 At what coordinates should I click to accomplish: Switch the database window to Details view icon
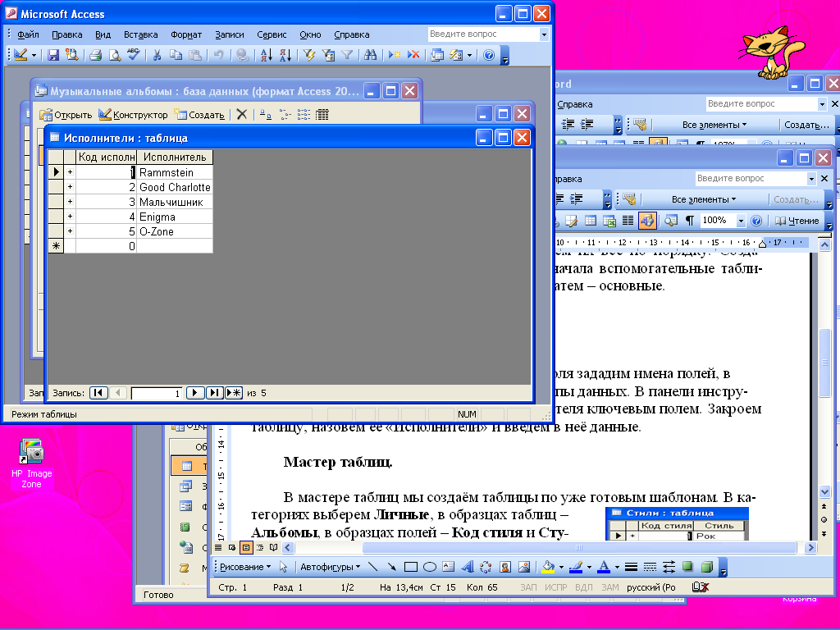(x=322, y=114)
